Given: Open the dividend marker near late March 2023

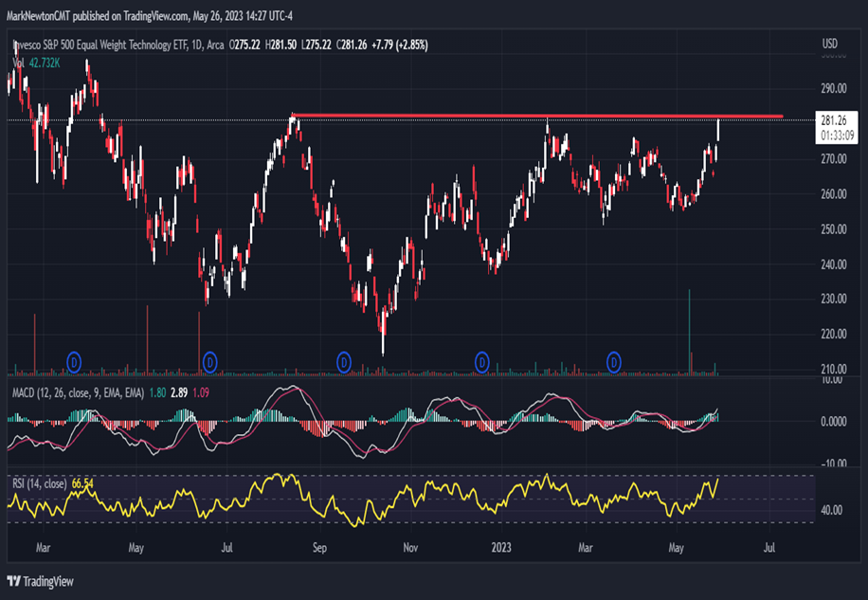Looking at the screenshot, I should pyautogui.click(x=613, y=363).
